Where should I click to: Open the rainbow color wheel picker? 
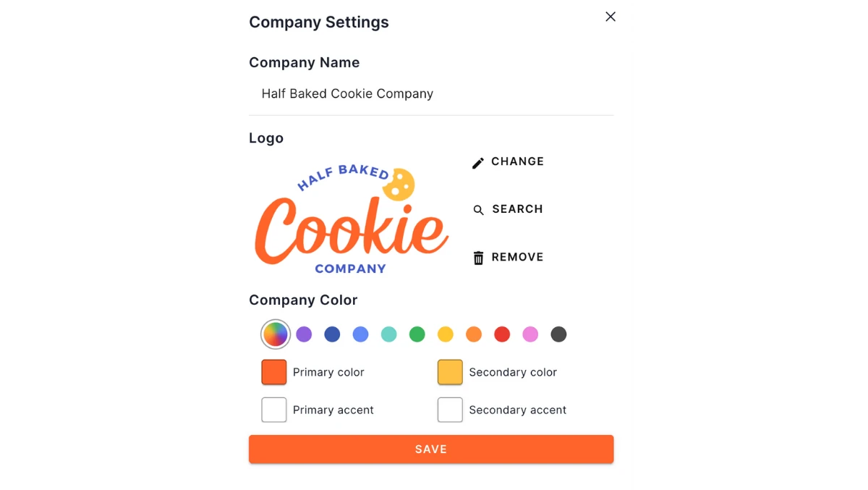(x=276, y=334)
